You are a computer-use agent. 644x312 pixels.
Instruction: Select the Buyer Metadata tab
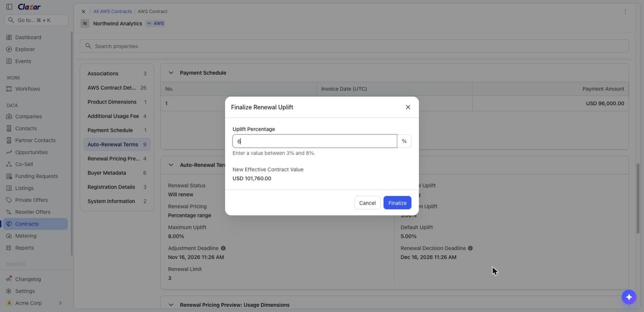tap(117, 173)
